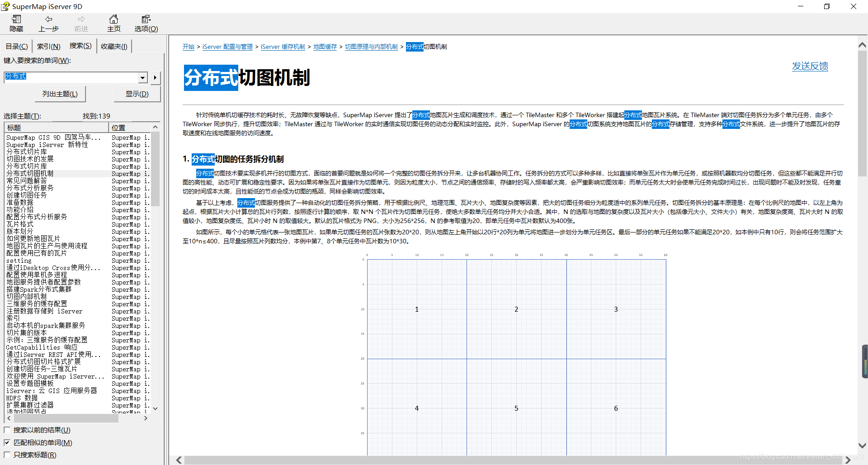
Task: Select the 搜索(S) search tab
Action: (x=80, y=46)
